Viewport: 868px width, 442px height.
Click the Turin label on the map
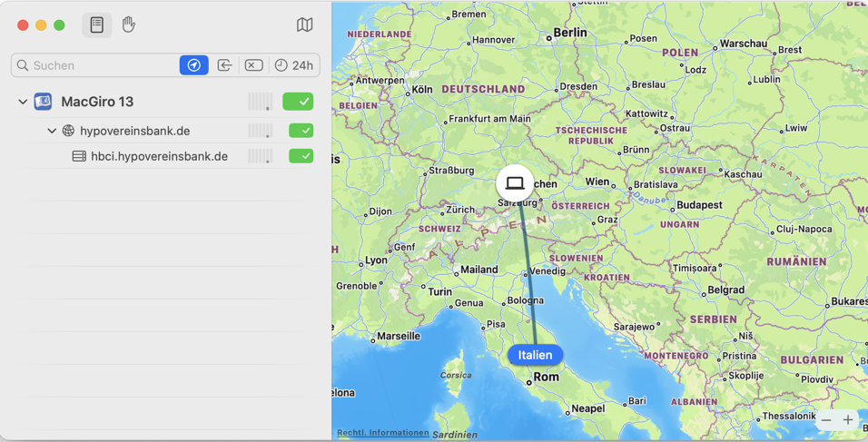click(x=440, y=292)
